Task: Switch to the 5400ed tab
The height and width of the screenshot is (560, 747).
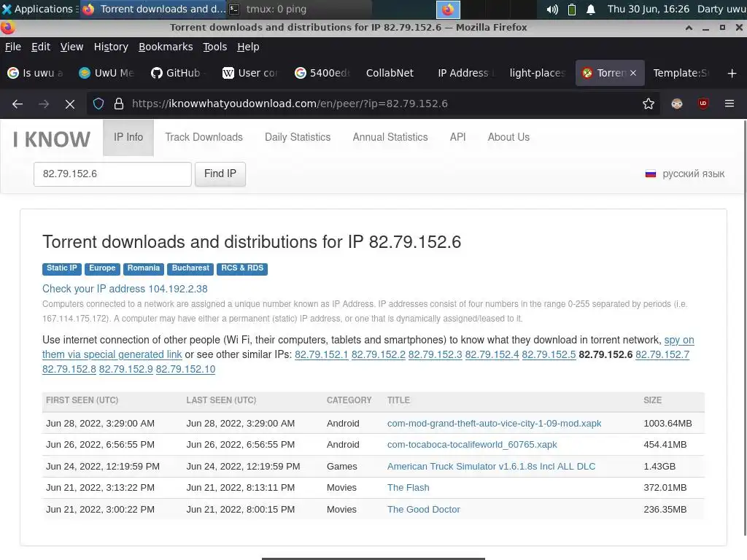Action: pyautogui.click(x=322, y=73)
